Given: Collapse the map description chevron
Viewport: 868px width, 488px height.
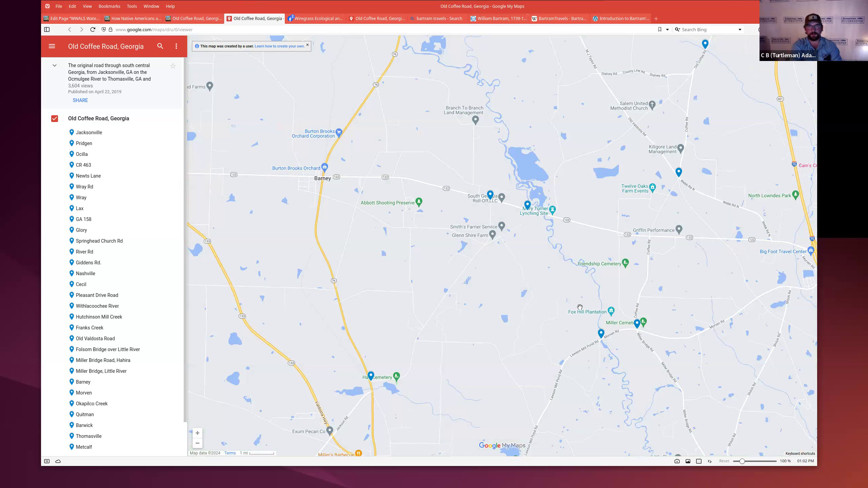Looking at the screenshot, I should pyautogui.click(x=55, y=65).
